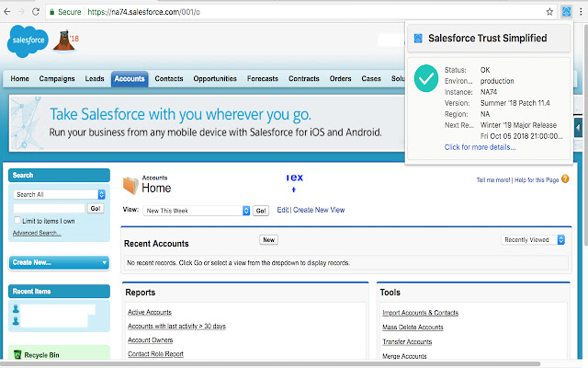Open the New This Week view dropdown
Image resolution: width=588 pixels, height=368 pixels.
click(x=196, y=211)
